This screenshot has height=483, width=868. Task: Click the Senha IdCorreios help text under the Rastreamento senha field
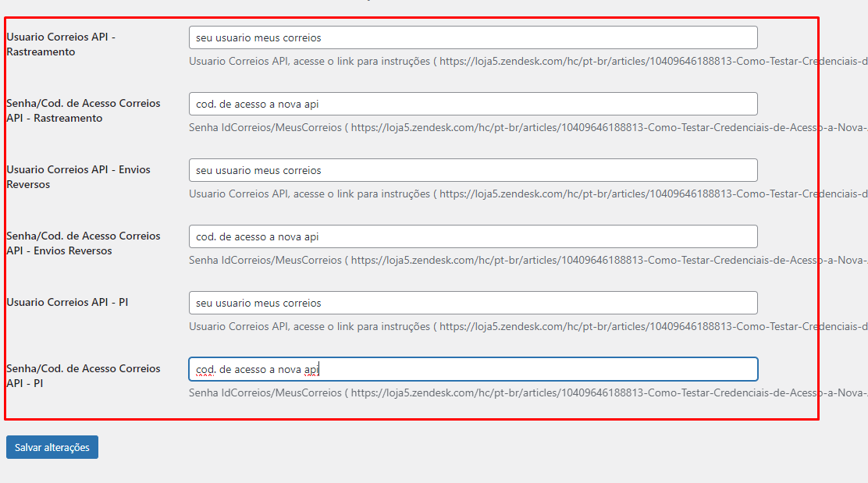(x=528, y=128)
